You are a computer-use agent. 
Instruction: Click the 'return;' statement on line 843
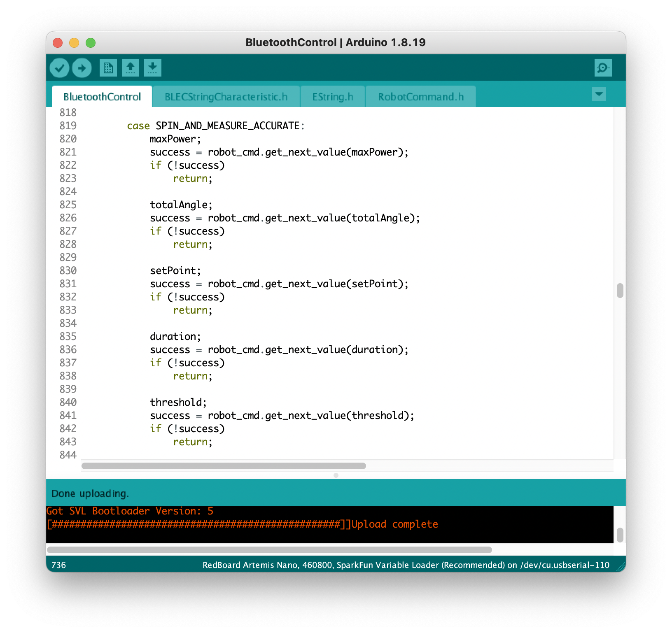pyautogui.click(x=193, y=442)
